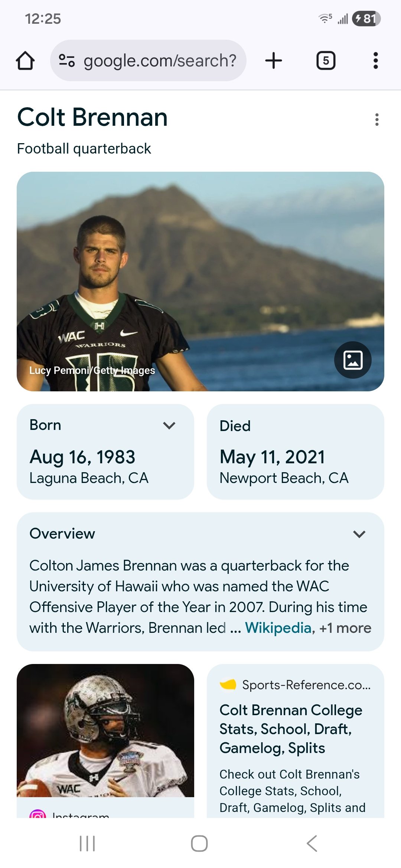
Task: Open the tab switcher showing 5 tabs
Action: point(326,60)
